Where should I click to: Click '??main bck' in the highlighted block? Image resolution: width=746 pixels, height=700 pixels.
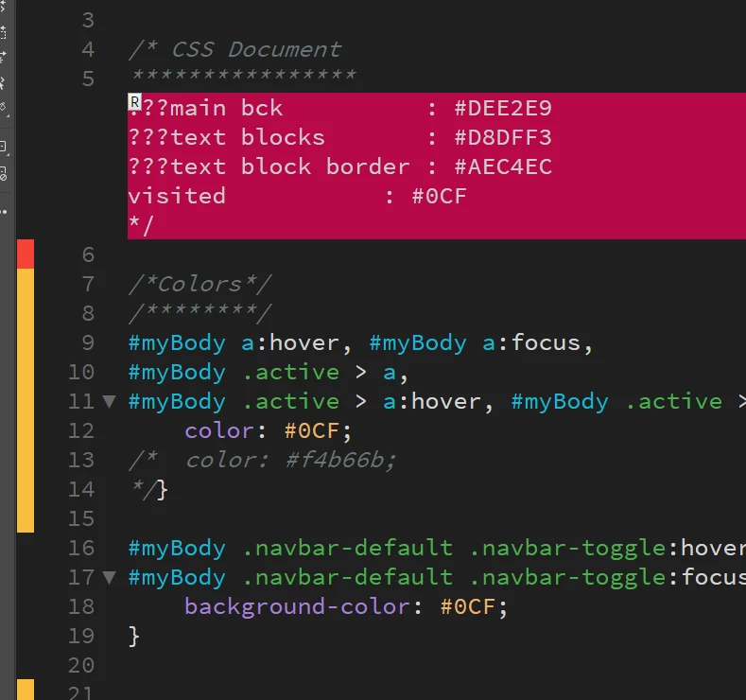click(213, 109)
